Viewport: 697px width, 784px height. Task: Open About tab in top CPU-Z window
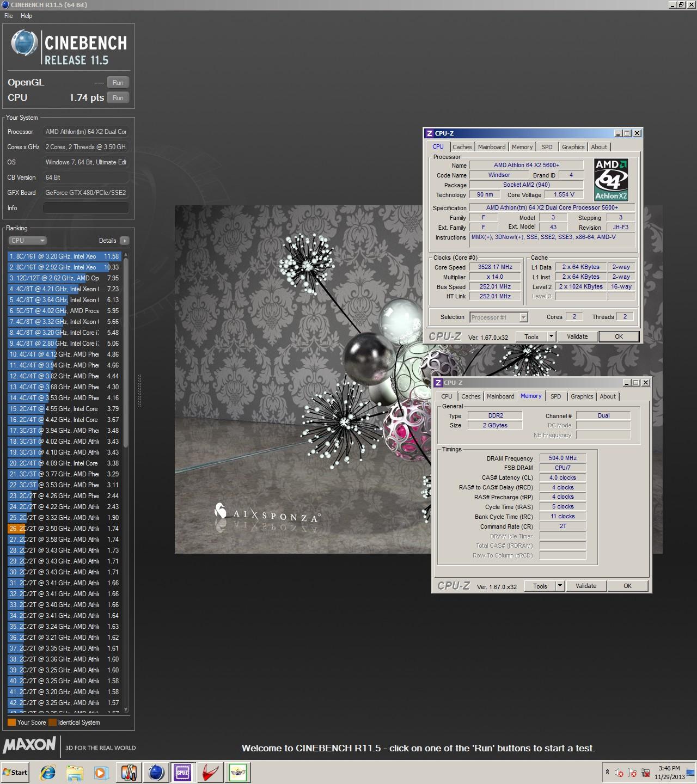point(599,147)
